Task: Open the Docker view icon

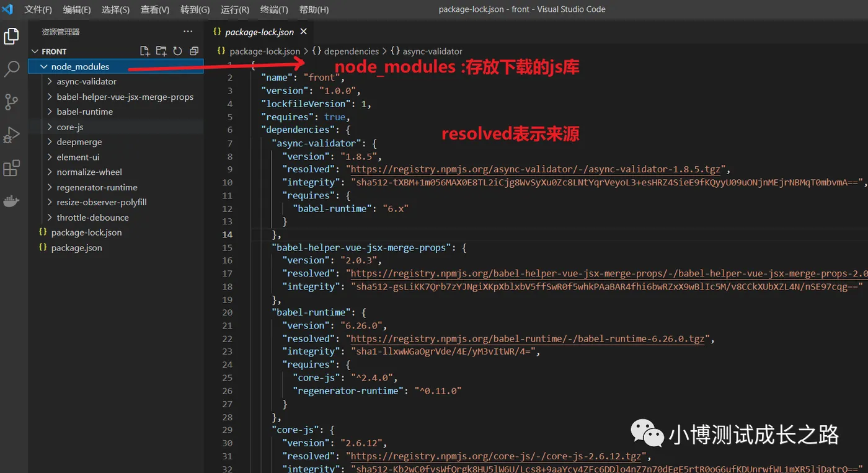Action: [x=11, y=201]
